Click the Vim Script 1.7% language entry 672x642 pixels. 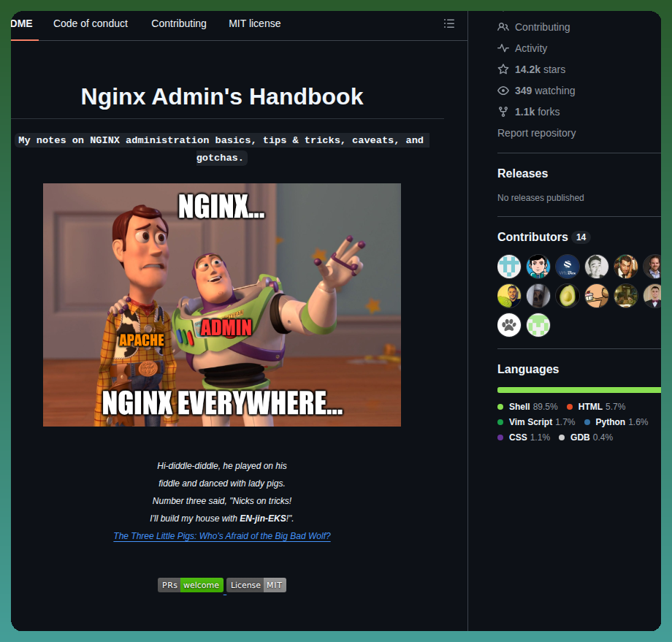(x=536, y=422)
